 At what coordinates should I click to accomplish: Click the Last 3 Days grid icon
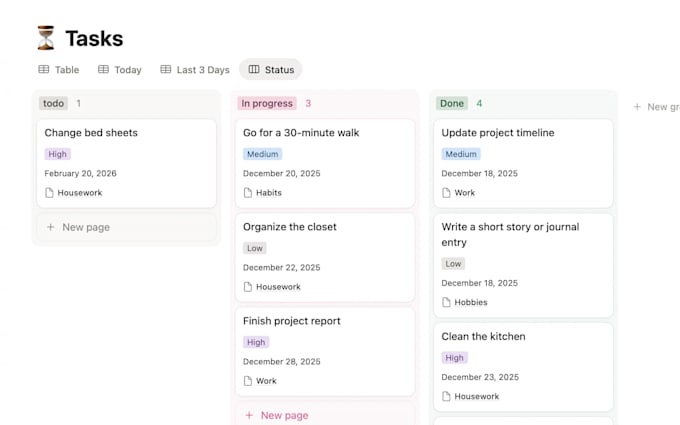166,69
